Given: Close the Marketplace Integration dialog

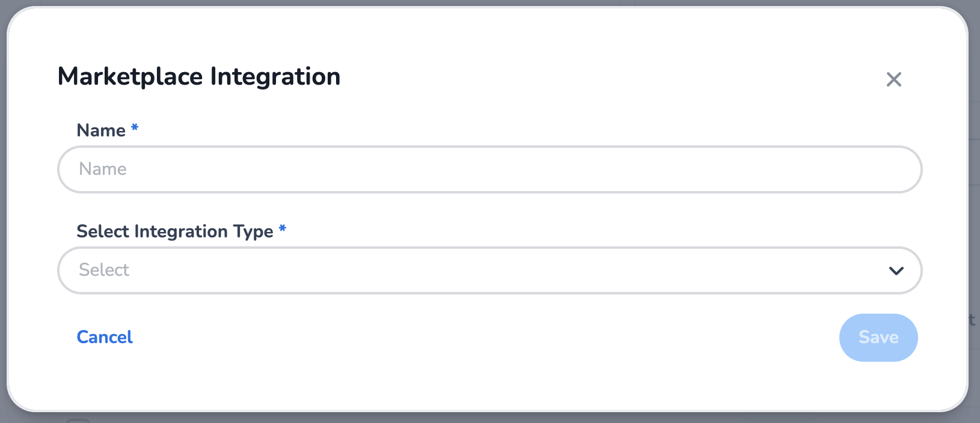Looking at the screenshot, I should (893, 79).
